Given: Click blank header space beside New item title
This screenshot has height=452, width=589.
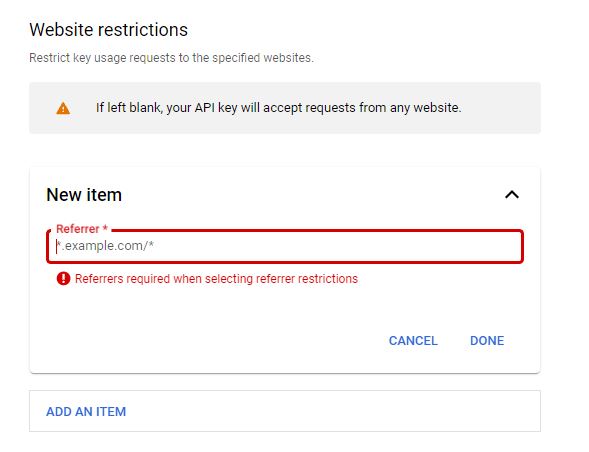Looking at the screenshot, I should (312, 195).
